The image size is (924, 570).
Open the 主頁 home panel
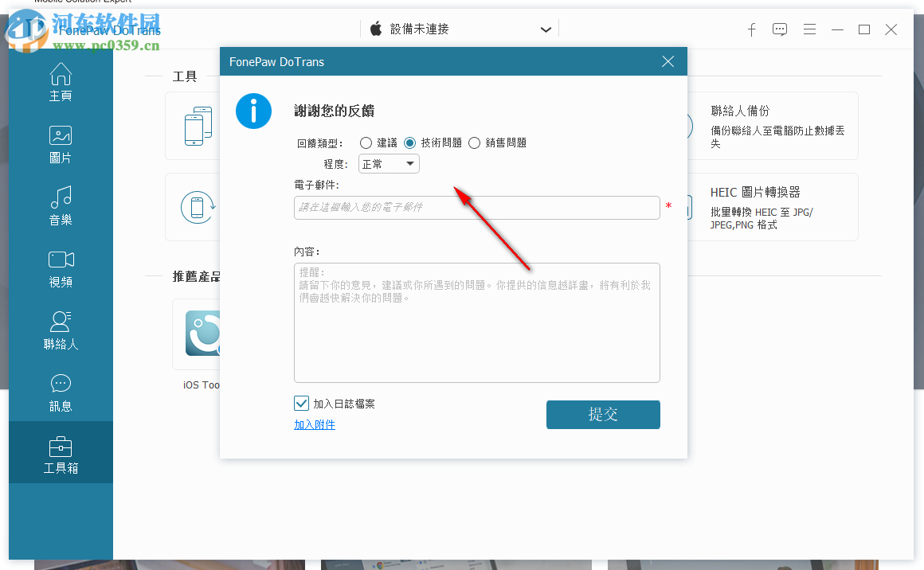pyautogui.click(x=61, y=80)
